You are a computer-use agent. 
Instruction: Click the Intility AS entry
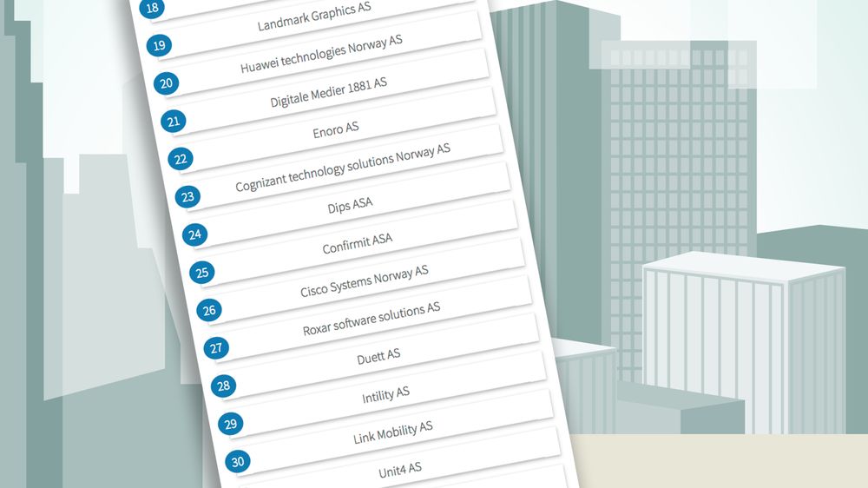point(386,394)
